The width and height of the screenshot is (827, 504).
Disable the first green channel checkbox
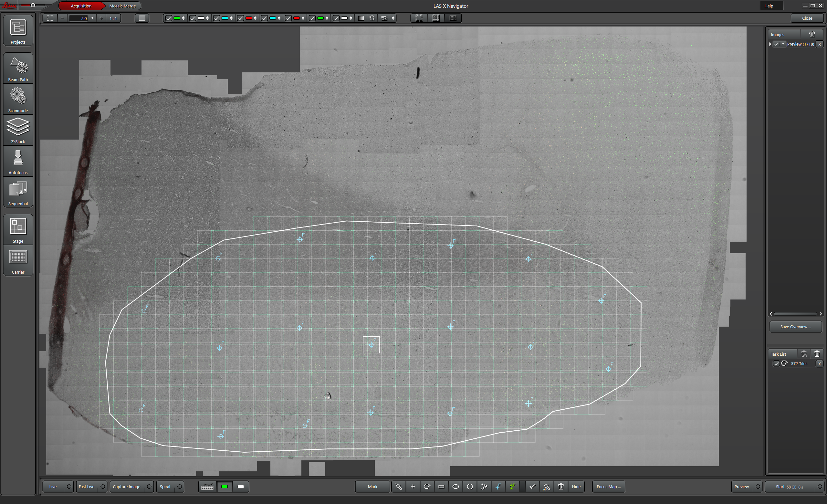tap(169, 18)
